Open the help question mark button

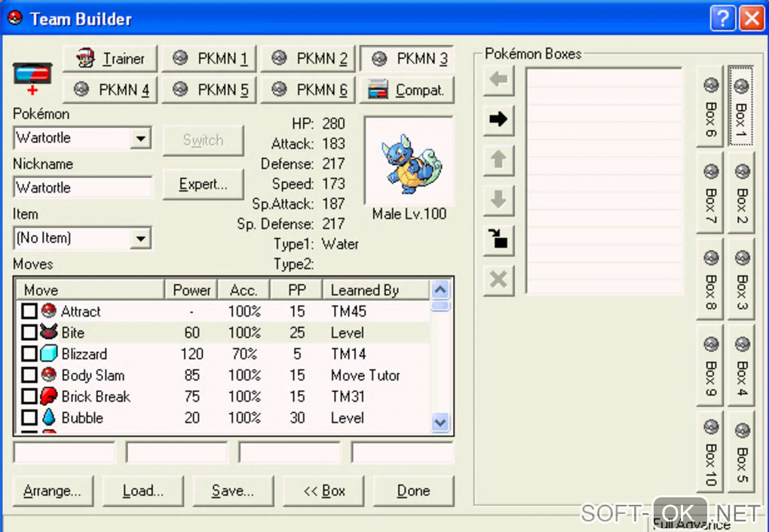click(723, 19)
